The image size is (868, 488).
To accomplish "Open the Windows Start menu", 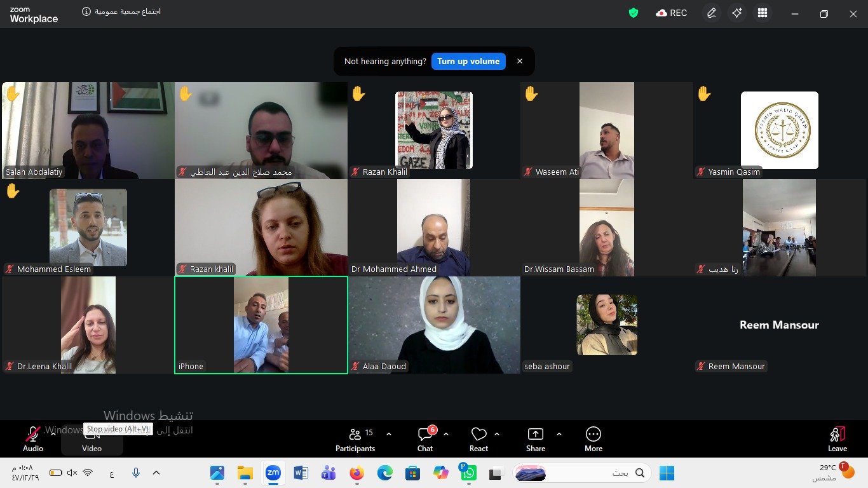I will [x=667, y=473].
